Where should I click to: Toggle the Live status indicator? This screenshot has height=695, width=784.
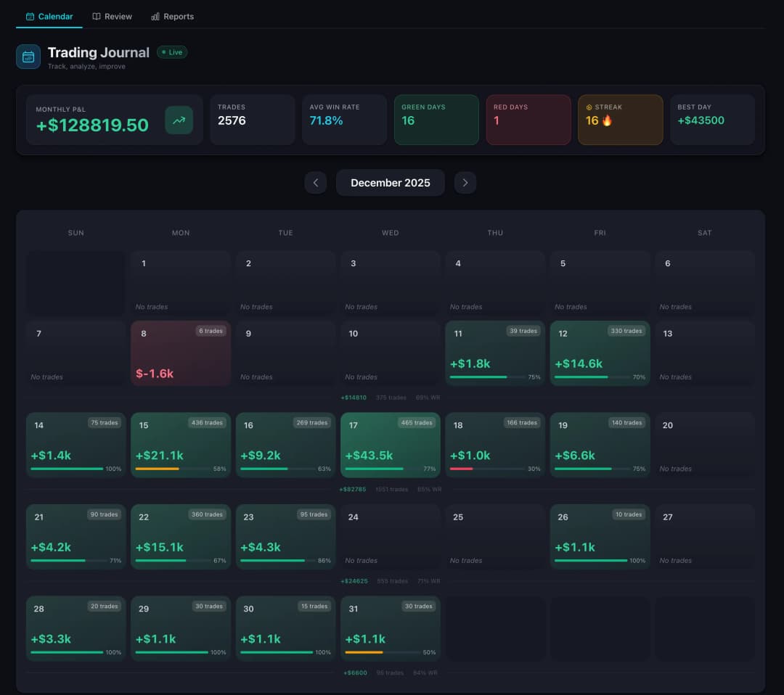click(x=172, y=52)
